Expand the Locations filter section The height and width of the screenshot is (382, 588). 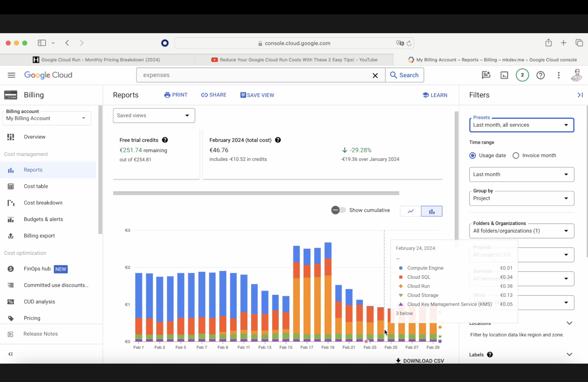point(569,323)
